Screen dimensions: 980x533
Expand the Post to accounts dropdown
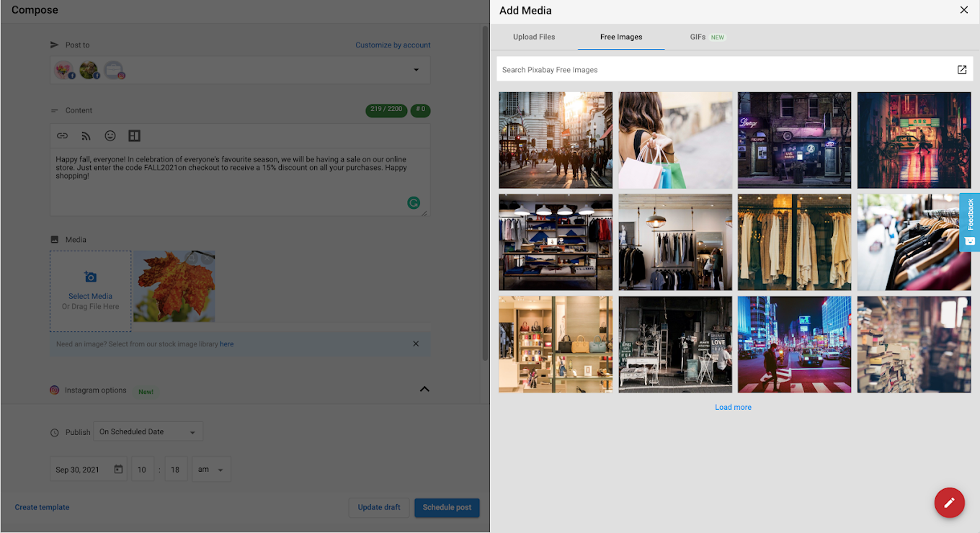pos(416,70)
